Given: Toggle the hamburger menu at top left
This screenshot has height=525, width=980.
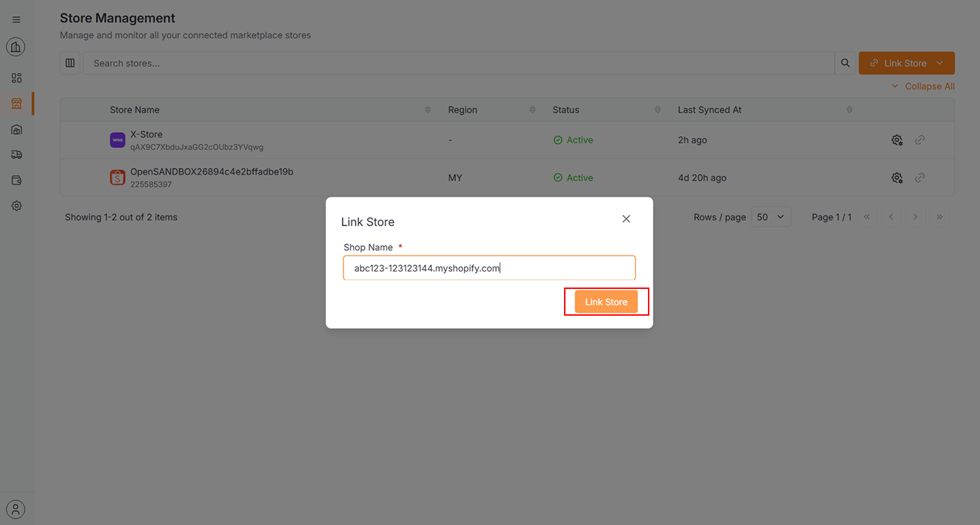Looking at the screenshot, I should click(16, 19).
